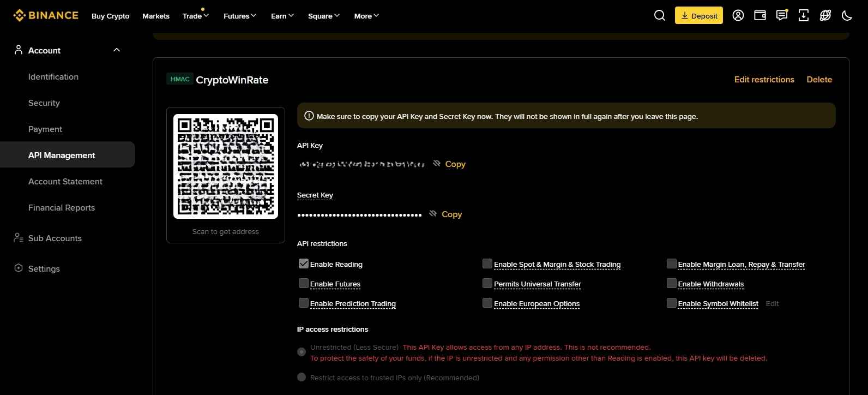The height and width of the screenshot is (395, 868).
Task: Click the info icon in warning banner
Action: [309, 116]
